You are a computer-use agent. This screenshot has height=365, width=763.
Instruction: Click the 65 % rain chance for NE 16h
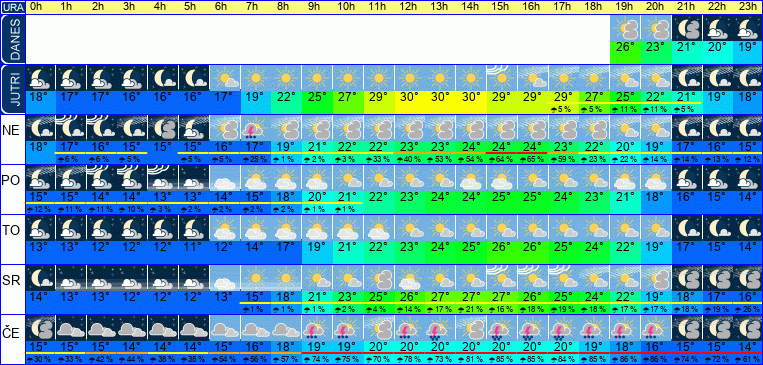[533, 159]
